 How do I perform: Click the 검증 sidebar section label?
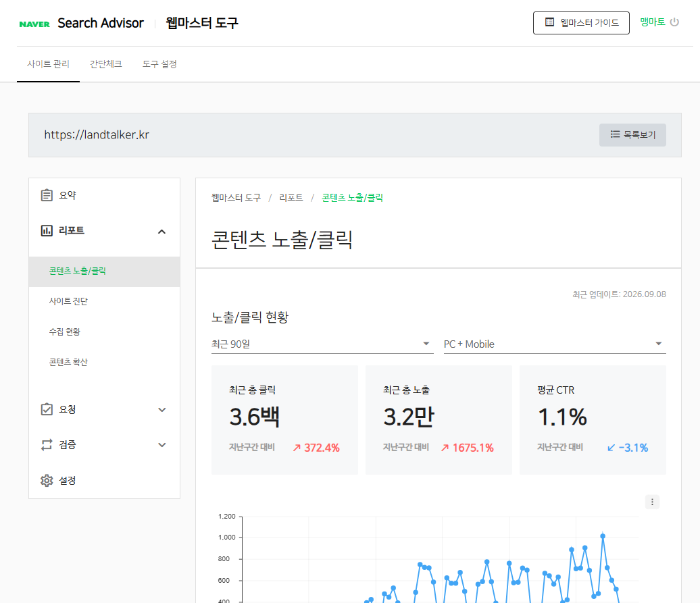(x=68, y=445)
